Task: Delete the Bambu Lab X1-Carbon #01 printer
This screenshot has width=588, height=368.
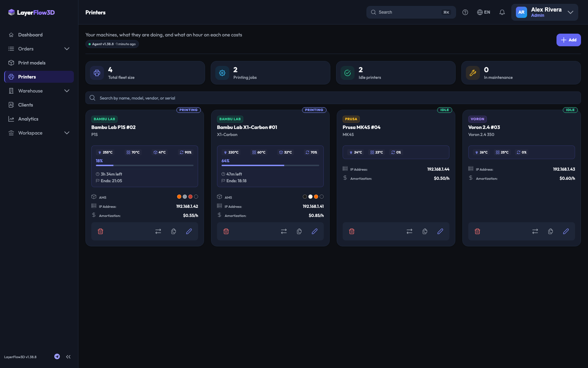Action: click(226, 231)
